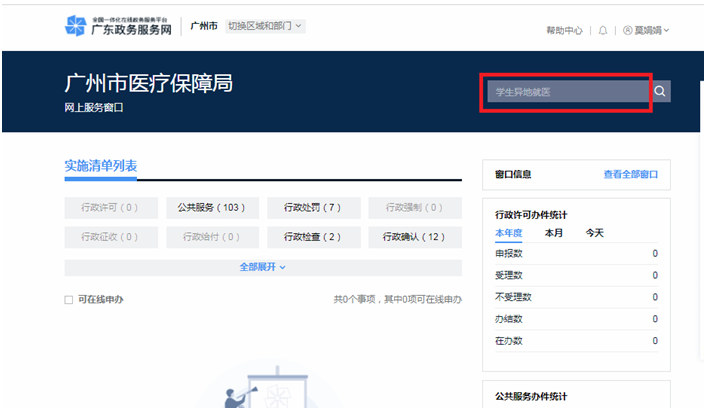The image size is (706, 410).
Task: Open the 切换区域和部门 dropdown
Action: point(265,26)
